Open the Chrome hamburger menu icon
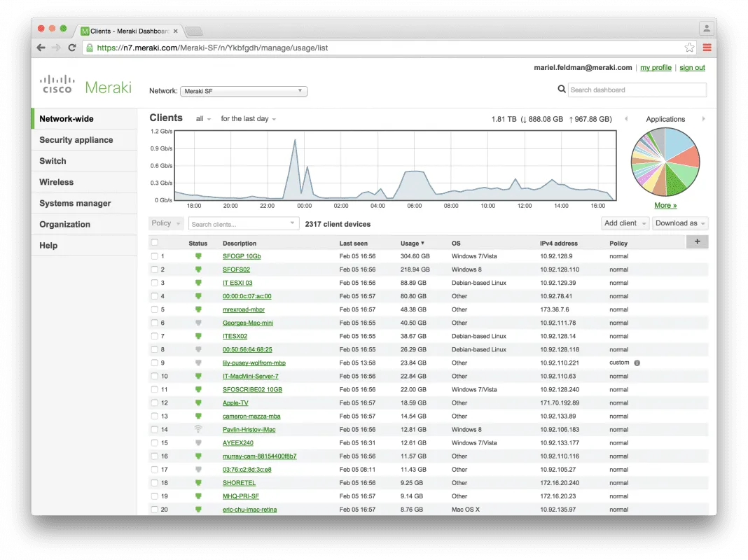Image resolution: width=748 pixels, height=560 pixels. [707, 48]
